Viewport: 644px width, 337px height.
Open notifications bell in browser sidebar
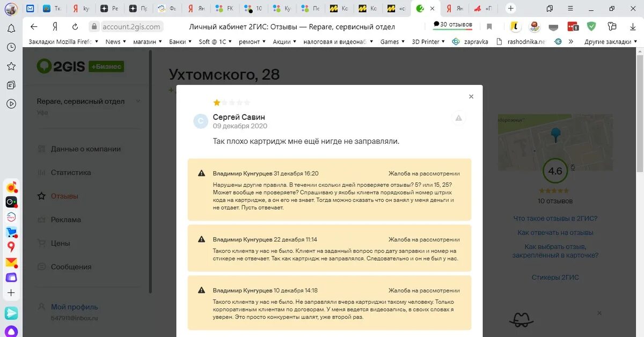[x=11, y=28]
